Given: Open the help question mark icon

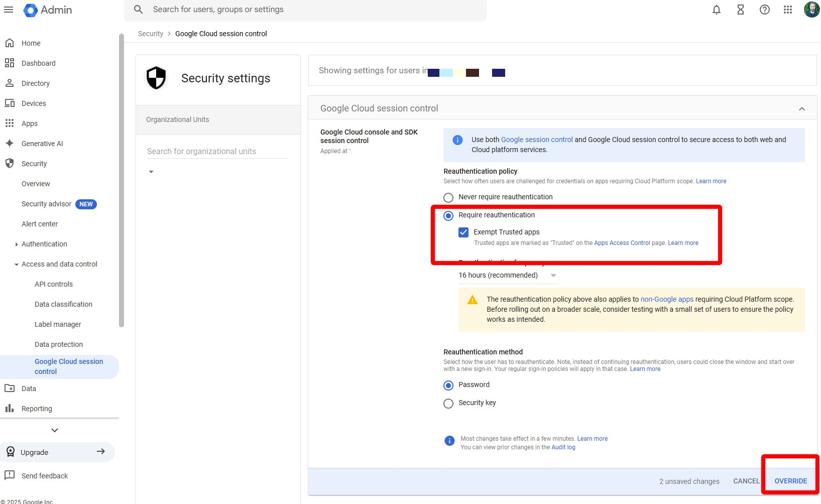Looking at the screenshot, I should tap(764, 10).
